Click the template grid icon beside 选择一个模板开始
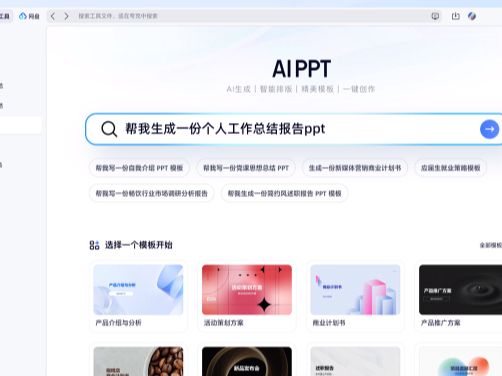Screen dimensions: 502x376 click(x=94, y=245)
